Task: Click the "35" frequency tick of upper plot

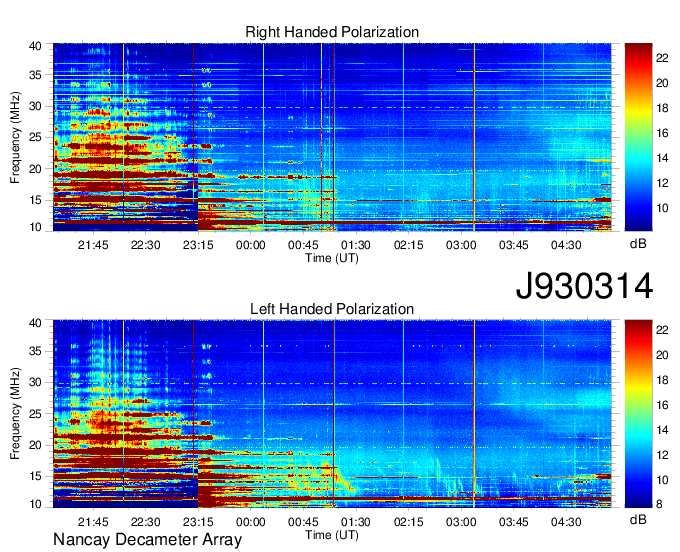Action: point(35,75)
